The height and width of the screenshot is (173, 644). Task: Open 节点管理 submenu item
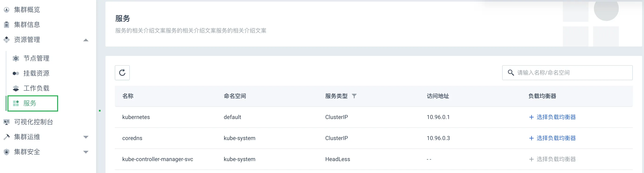(x=36, y=58)
